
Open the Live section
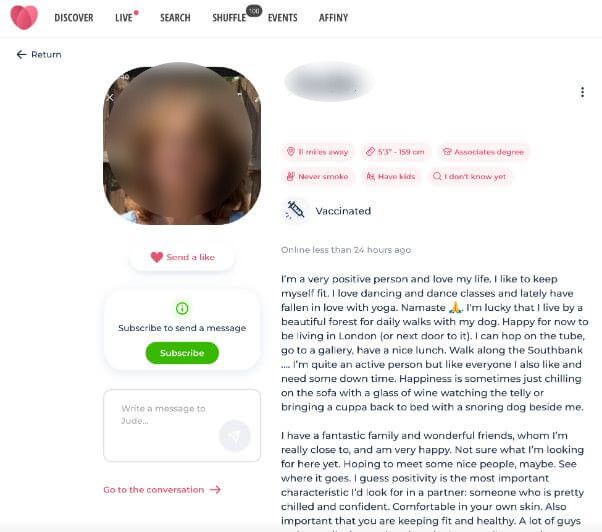coord(124,18)
